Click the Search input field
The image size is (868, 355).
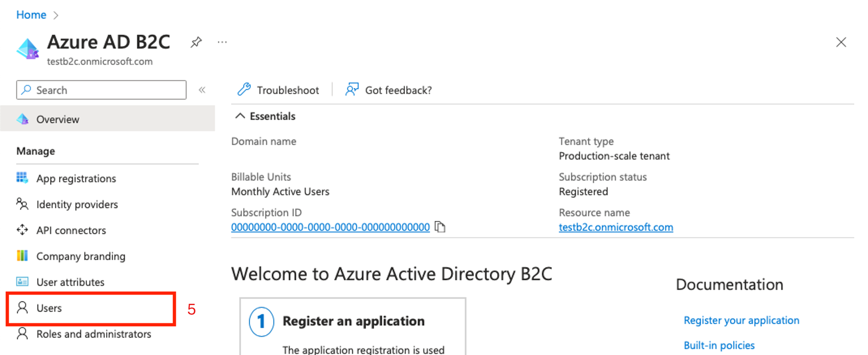(101, 90)
